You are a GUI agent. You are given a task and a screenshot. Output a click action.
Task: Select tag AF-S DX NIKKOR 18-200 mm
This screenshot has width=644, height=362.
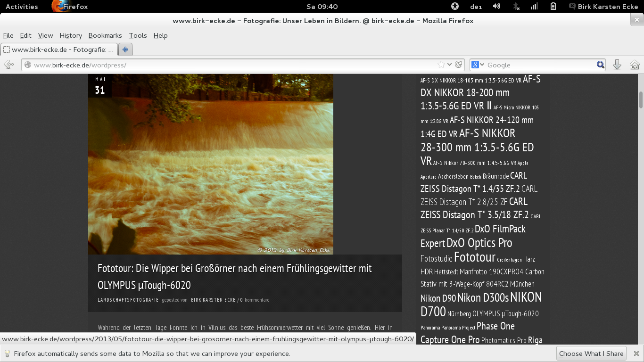(x=480, y=92)
